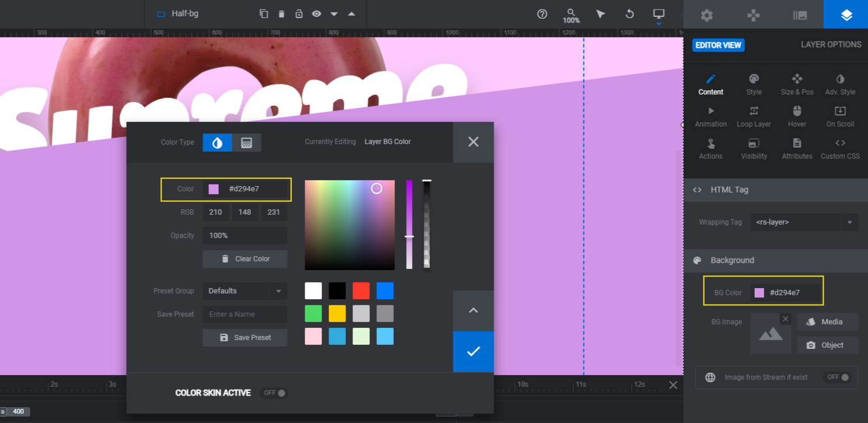Pick the red preset swatch
The height and width of the screenshot is (423, 868).
click(361, 291)
